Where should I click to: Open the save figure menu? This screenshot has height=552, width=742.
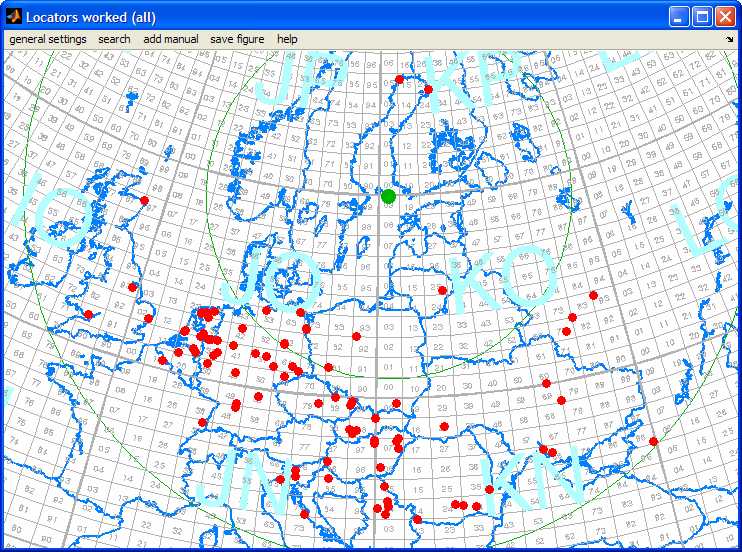click(237, 39)
